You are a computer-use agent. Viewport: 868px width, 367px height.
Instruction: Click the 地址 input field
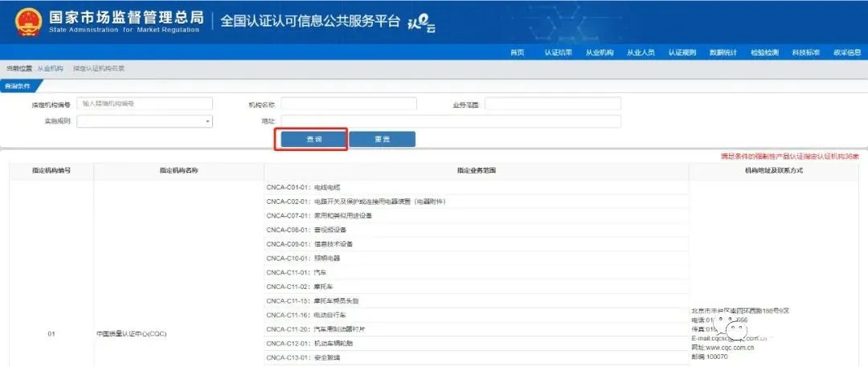coord(450,121)
